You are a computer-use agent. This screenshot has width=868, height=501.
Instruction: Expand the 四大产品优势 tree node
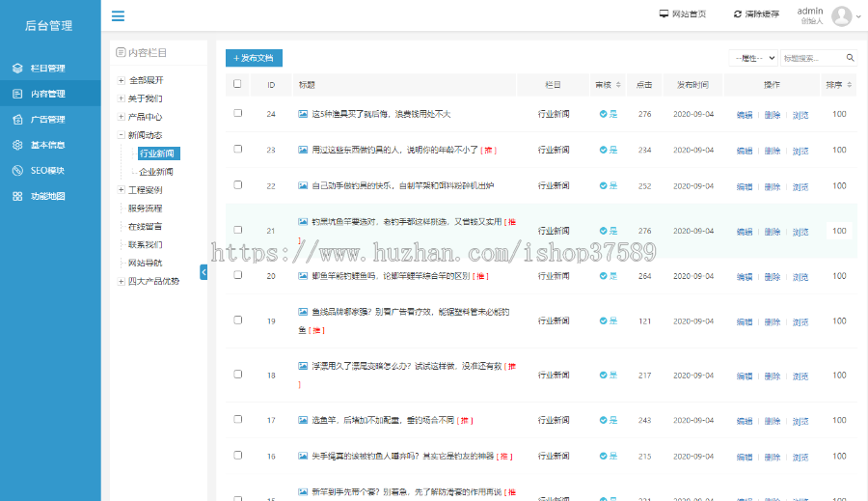(121, 282)
